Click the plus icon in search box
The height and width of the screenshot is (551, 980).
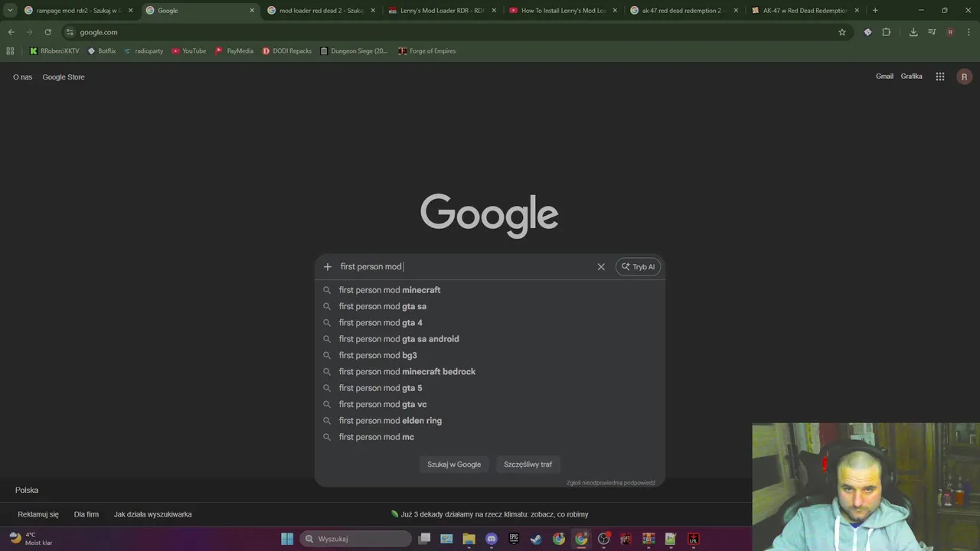tap(327, 266)
